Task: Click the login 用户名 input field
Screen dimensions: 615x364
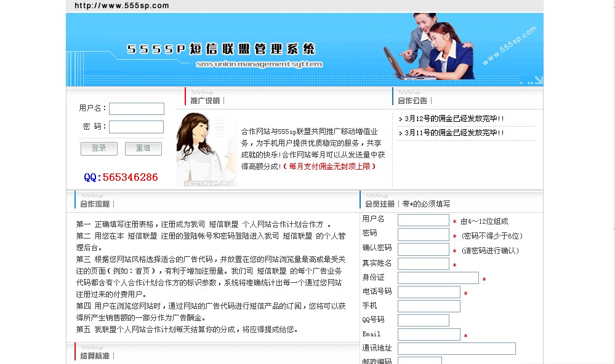Action: tap(137, 109)
